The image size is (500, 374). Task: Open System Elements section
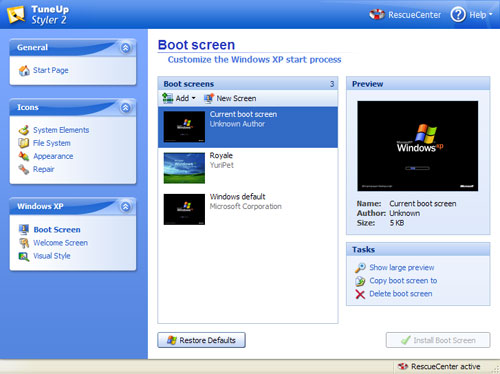tap(61, 130)
